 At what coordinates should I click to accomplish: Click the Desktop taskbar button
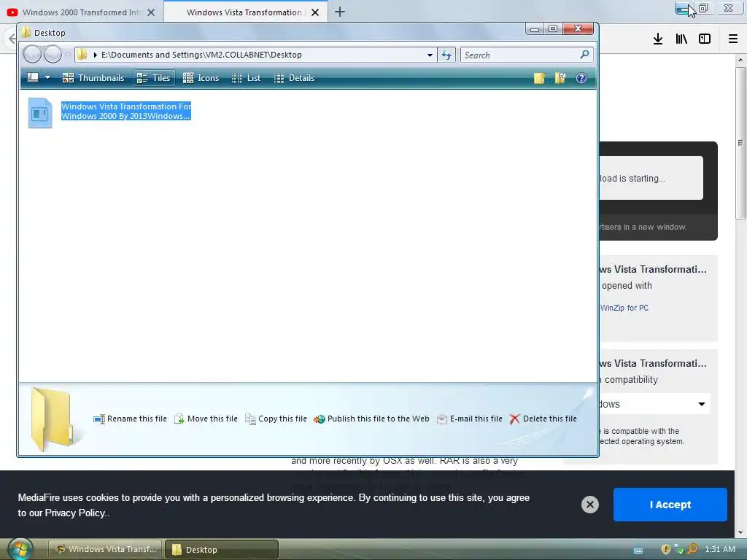222,550
